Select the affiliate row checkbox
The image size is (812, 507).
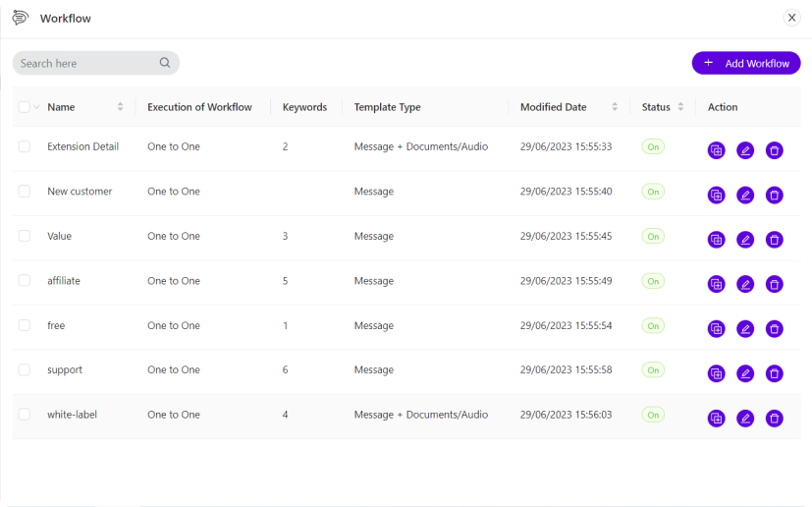click(x=25, y=280)
